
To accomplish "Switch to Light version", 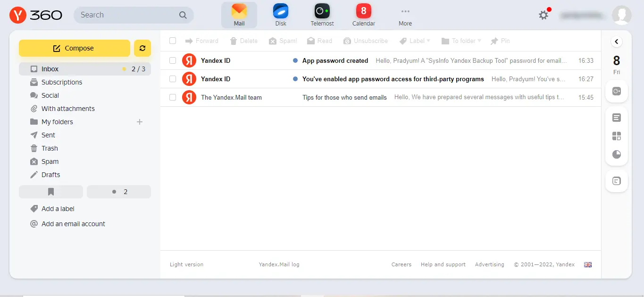I will pyautogui.click(x=186, y=264).
